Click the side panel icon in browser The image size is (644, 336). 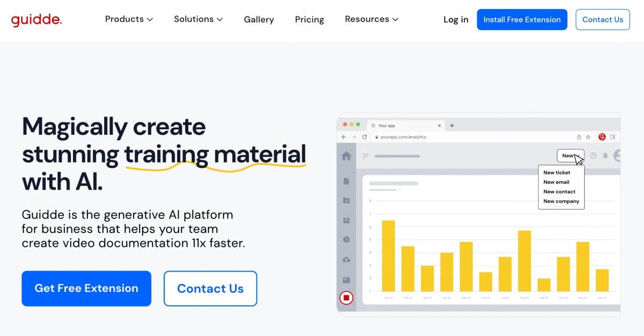point(613,137)
